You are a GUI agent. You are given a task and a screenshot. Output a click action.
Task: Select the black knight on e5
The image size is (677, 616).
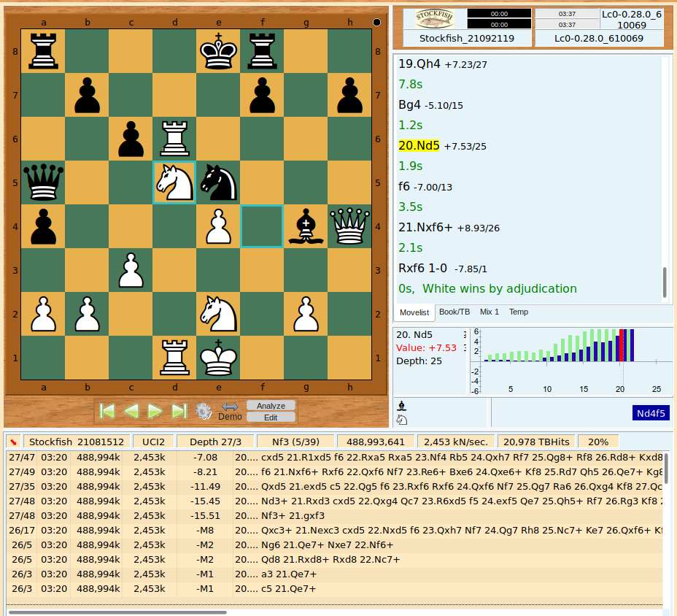click(218, 182)
